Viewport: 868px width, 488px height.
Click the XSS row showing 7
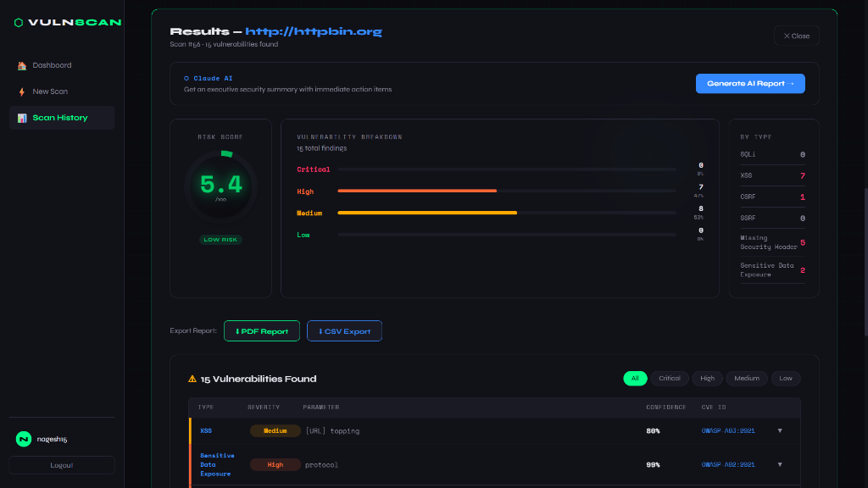point(773,176)
